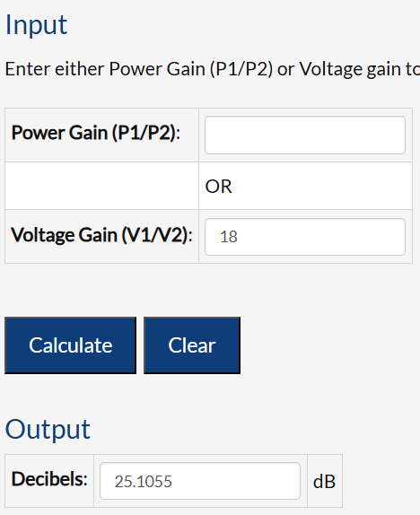Place cursor on the 25.1055 result value
This screenshot has height=515, width=420.
click(x=144, y=482)
